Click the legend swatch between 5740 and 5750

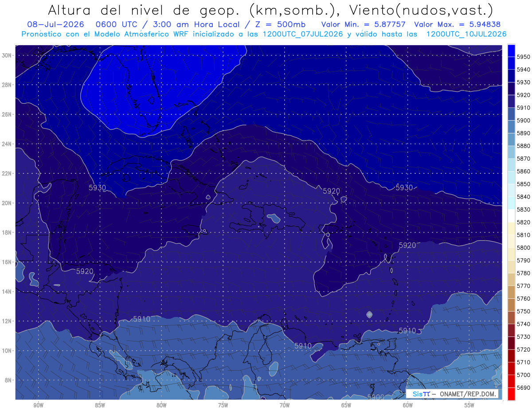click(x=511, y=318)
